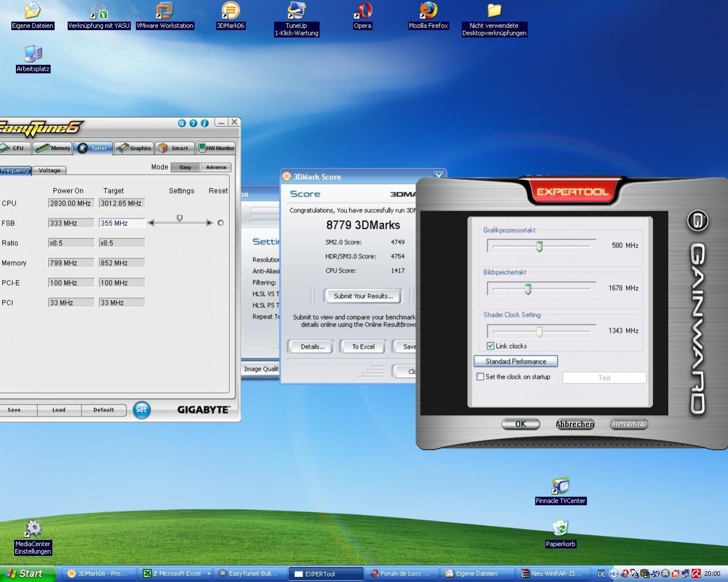Image resolution: width=728 pixels, height=582 pixels.
Task: Launch the Mozilla Firefox desktop icon
Action: point(428,15)
